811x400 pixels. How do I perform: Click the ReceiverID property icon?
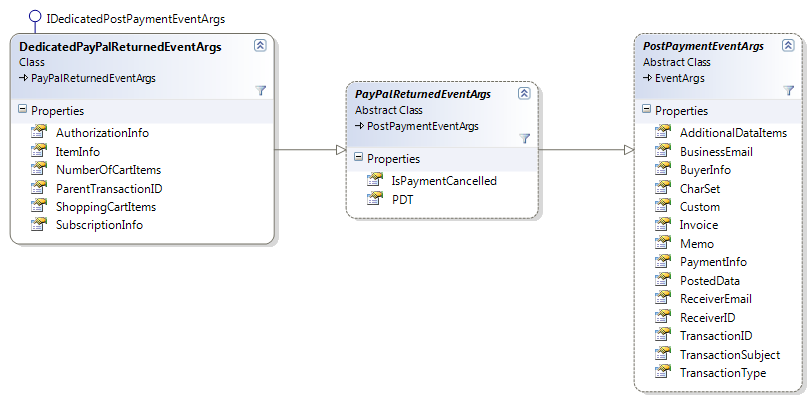coord(663,317)
